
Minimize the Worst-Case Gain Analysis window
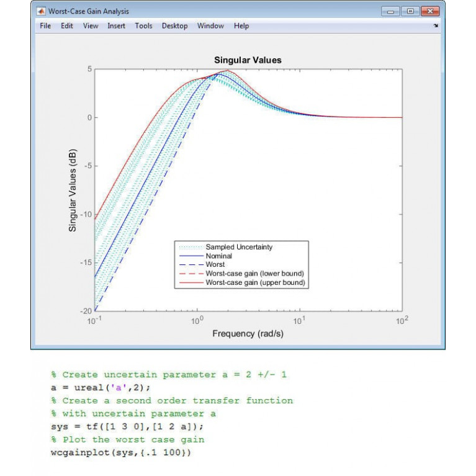tap(391, 11)
